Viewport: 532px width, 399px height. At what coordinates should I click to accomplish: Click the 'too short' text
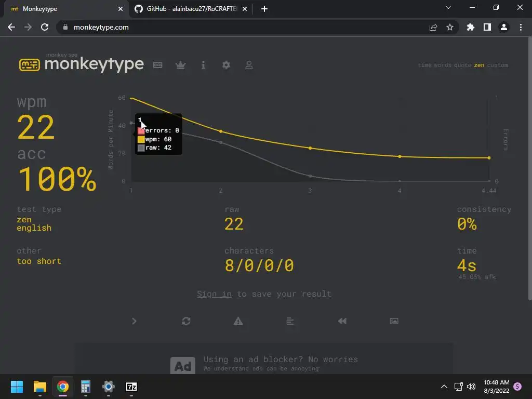click(39, 261)
